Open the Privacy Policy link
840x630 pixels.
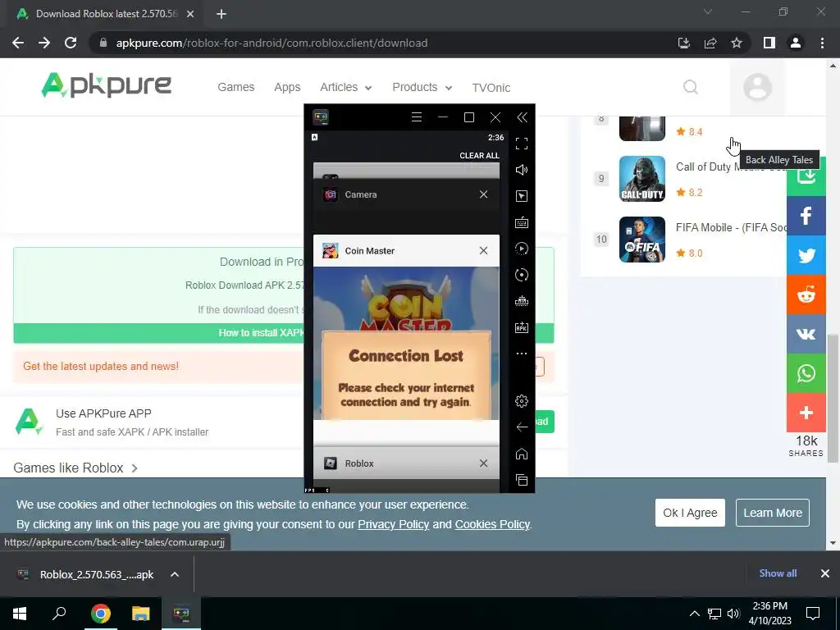tap(393, 524)
